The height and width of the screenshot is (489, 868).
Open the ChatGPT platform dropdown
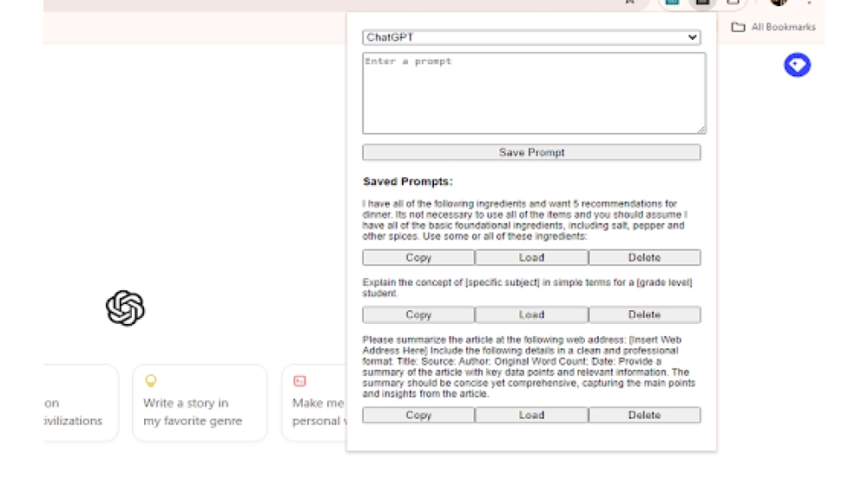coord(531,37)
